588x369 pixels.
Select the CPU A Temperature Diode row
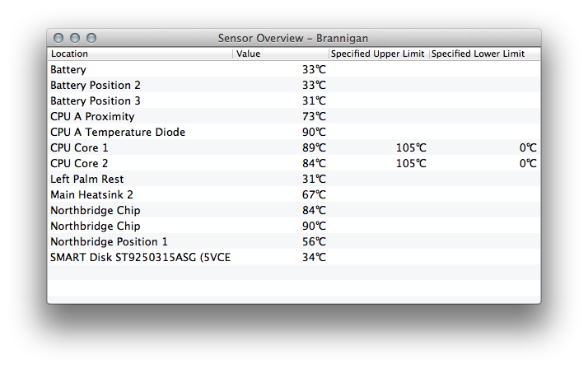(x=294, y=132)
